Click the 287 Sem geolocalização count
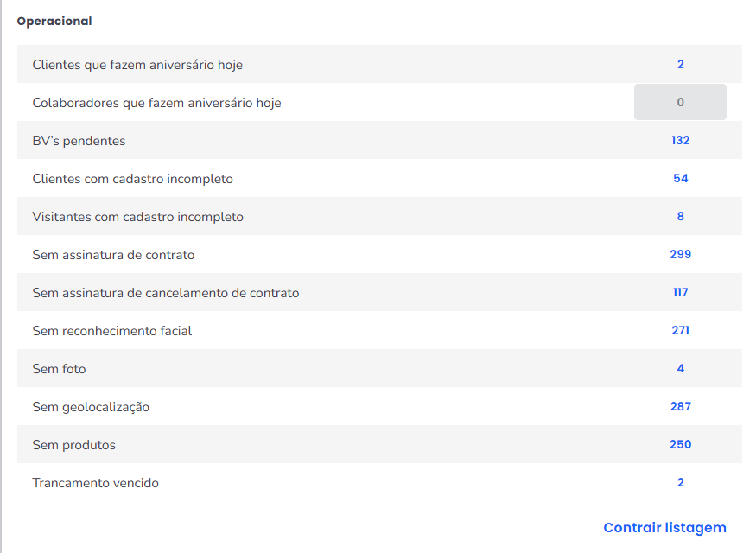756x553 pixels. coord(681,407)
